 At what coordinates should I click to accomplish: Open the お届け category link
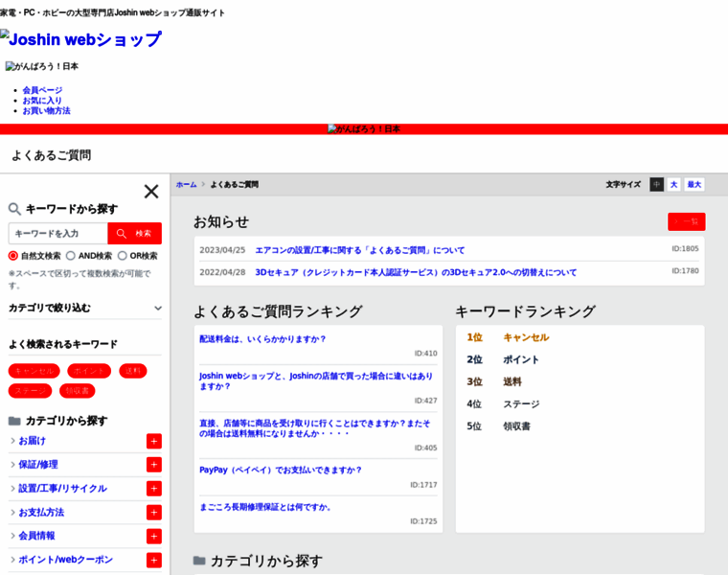tap(32, 441)
